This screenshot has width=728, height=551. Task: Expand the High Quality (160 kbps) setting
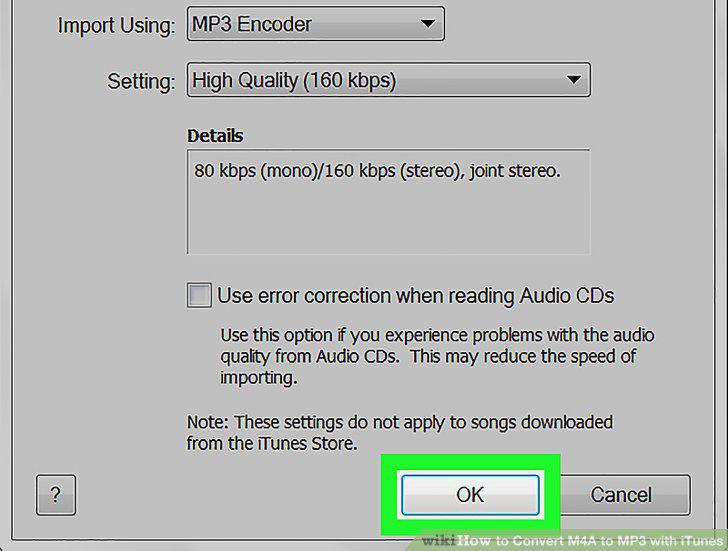(x=389, y=80)
